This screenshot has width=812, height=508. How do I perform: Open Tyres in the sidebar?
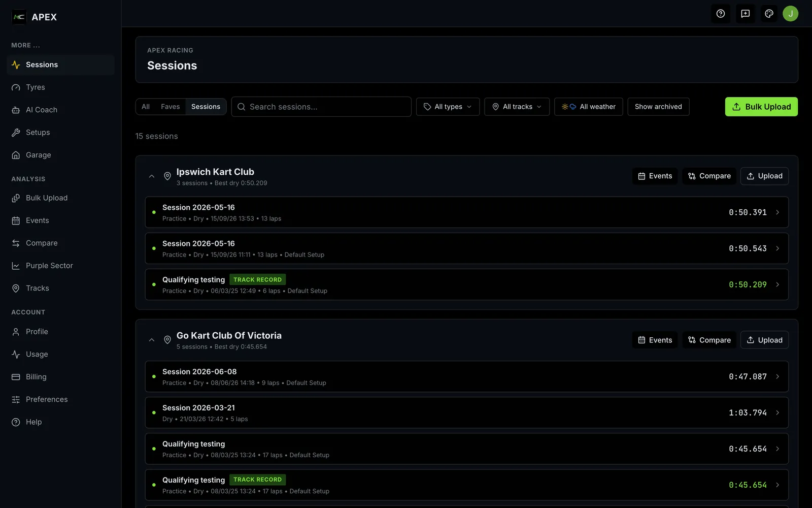pos(60,87)
